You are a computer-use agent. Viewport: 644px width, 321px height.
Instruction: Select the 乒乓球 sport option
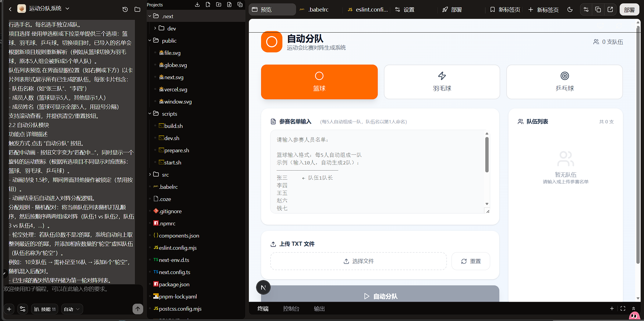[564, 82]
